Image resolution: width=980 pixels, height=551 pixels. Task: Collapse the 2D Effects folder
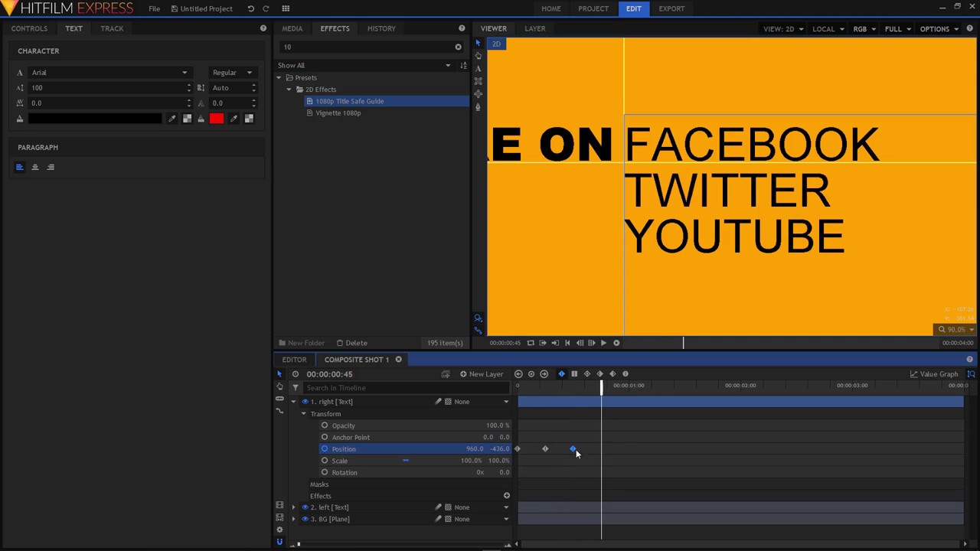289,90
